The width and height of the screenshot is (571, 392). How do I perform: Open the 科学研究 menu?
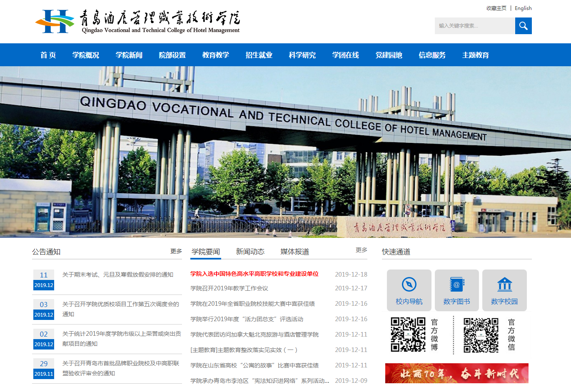pyautogui.click(x=302, y=55)
